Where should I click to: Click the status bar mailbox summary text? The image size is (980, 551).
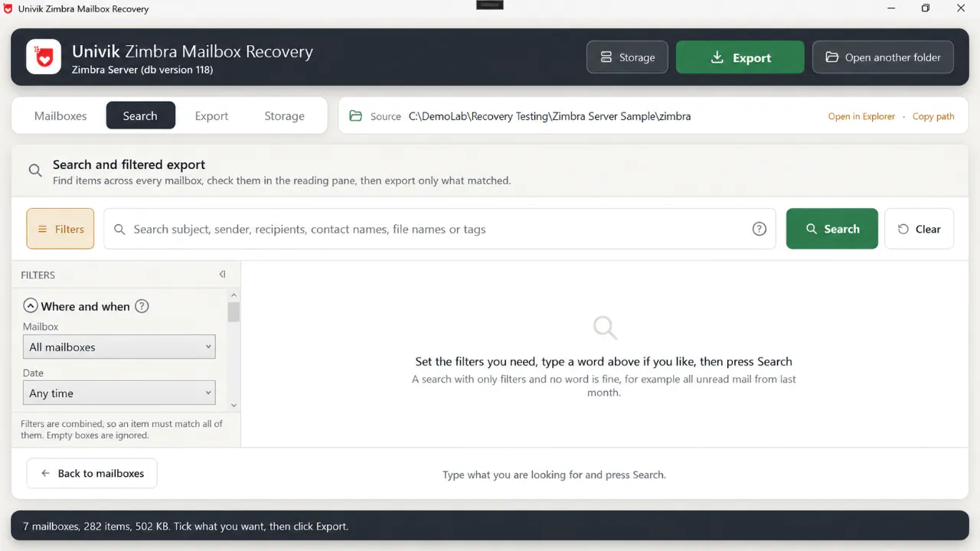(186, 527)
